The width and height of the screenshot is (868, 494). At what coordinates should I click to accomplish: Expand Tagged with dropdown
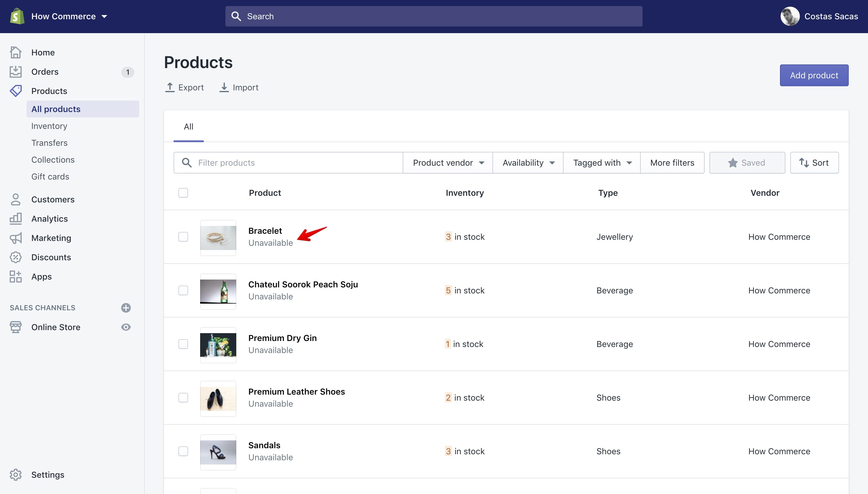tap(602, 163)
